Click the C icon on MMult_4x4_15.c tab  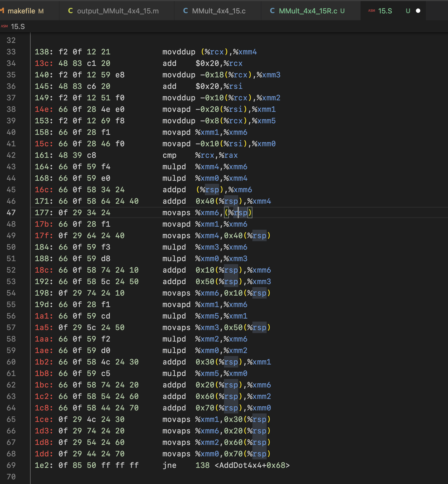[185, 11]
